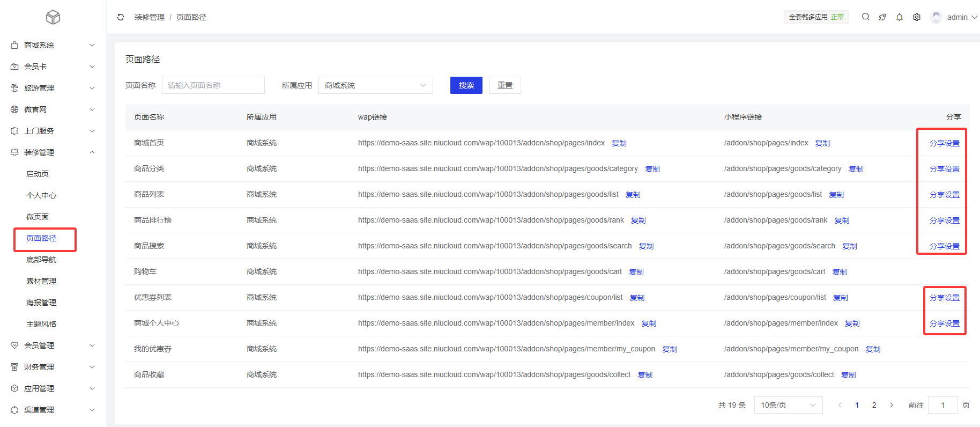The image size is (980, 427).
Task: Open the 所属应用 dropdown
Action: (375, 85)
